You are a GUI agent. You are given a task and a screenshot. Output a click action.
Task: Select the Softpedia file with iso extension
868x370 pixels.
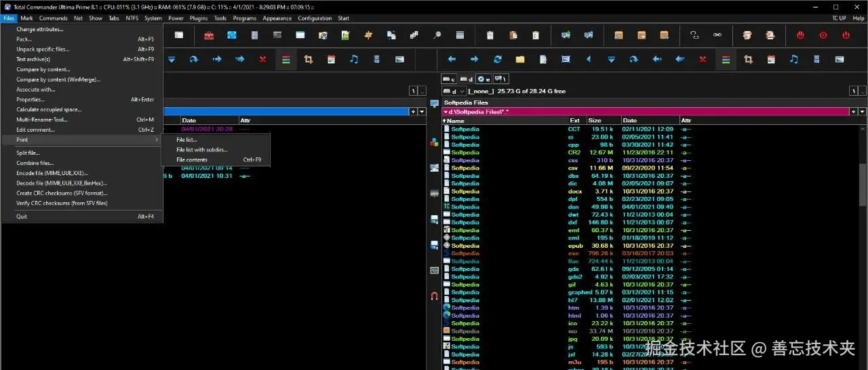point(651,331)
